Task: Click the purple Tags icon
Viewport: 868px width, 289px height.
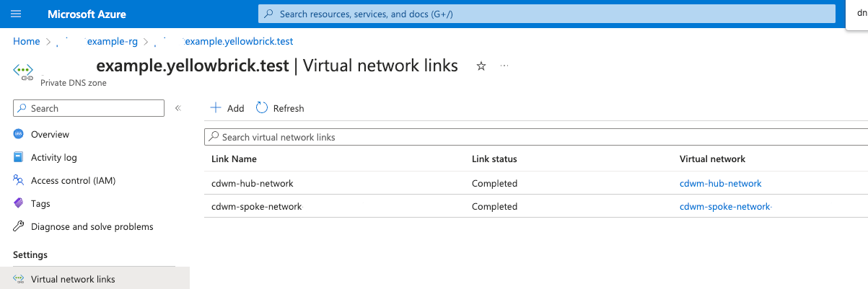Action: [19, 203]
